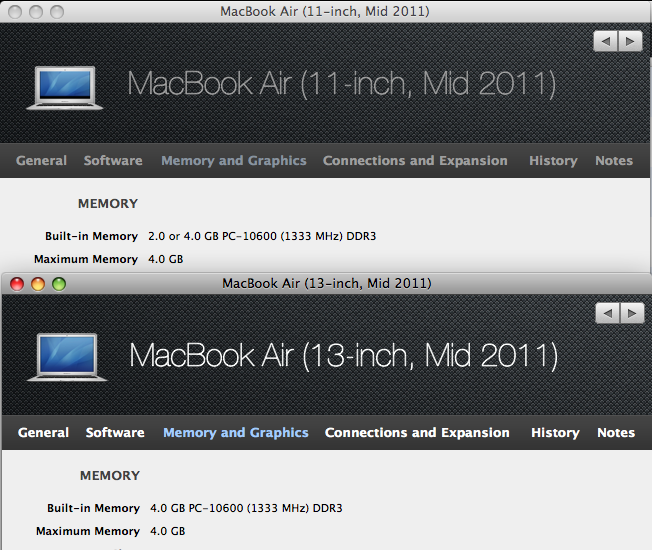The height and width of the screenshot is (550, 652).
Task: Click the Built-in Memory label in the 11-inch window
Action: coord(91,236)
